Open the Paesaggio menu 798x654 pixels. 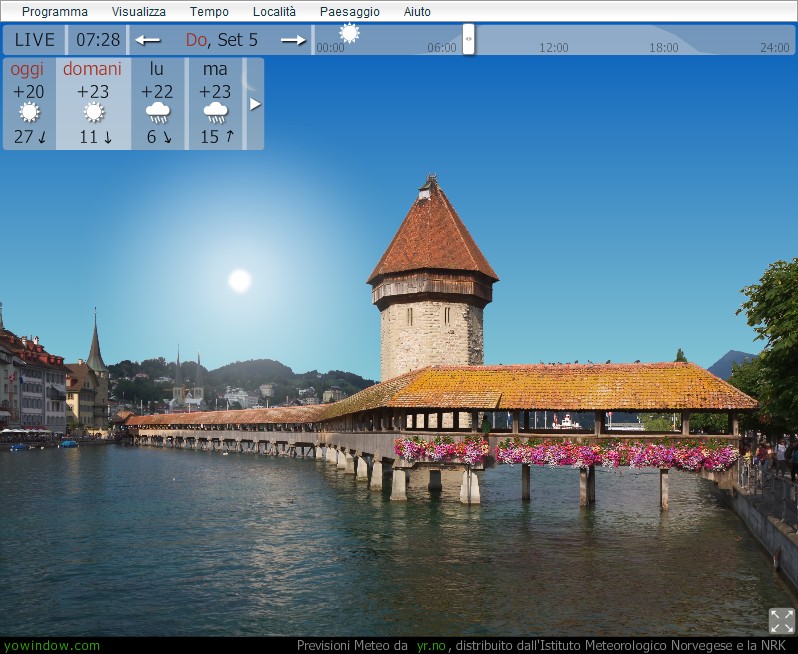pos(350,11)
